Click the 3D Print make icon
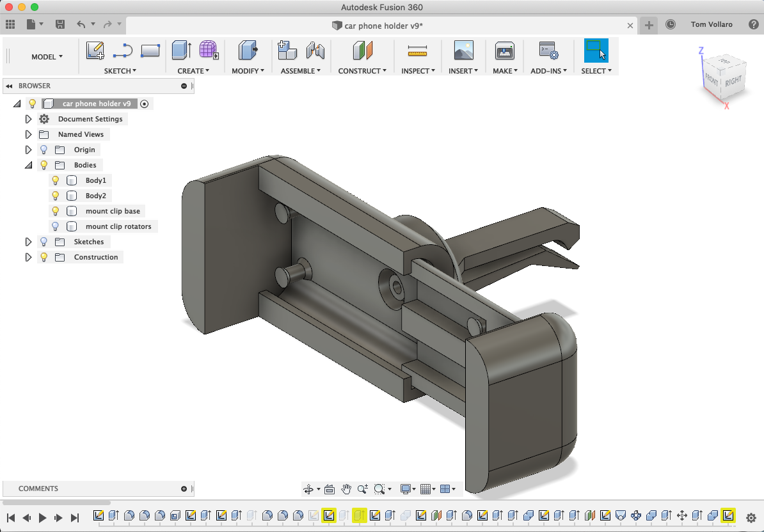 (504, 50)
